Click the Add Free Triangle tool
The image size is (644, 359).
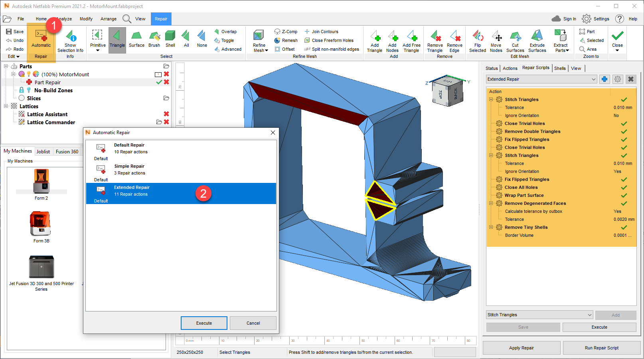pos(411,41)
